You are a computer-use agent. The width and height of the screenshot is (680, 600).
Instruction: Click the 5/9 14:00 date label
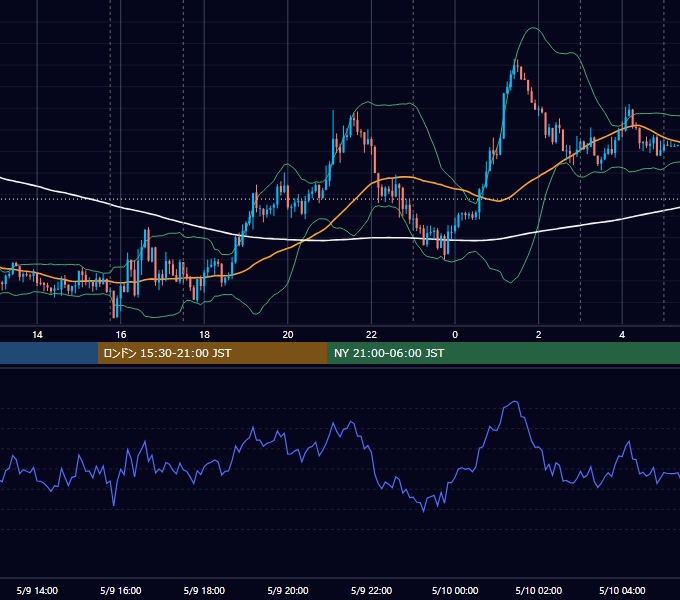coord(37,590)
